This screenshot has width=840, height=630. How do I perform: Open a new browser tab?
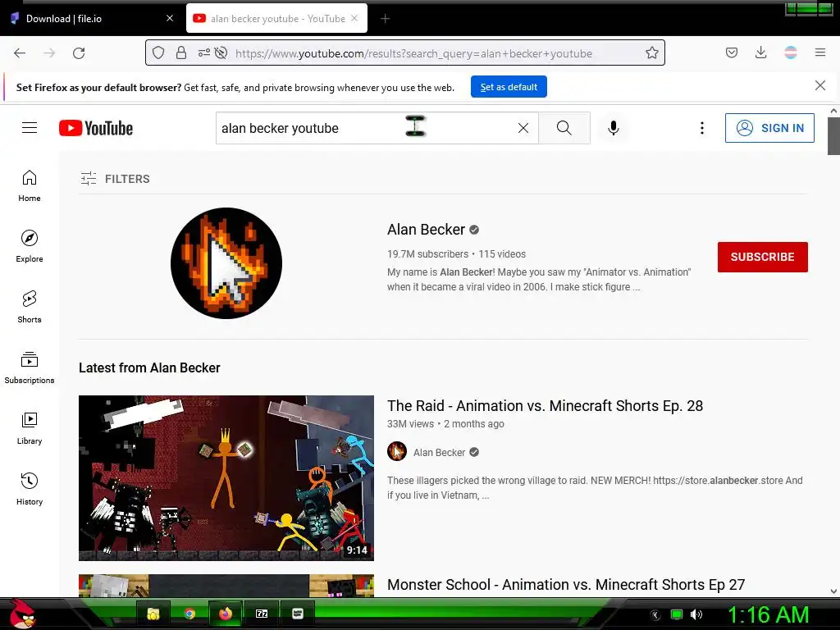coord(385,19)
